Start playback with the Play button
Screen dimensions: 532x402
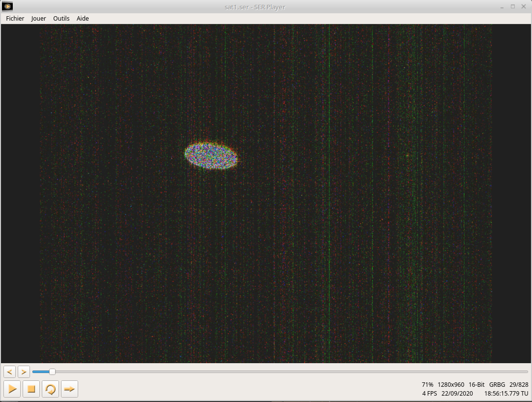tap(12, 389)
